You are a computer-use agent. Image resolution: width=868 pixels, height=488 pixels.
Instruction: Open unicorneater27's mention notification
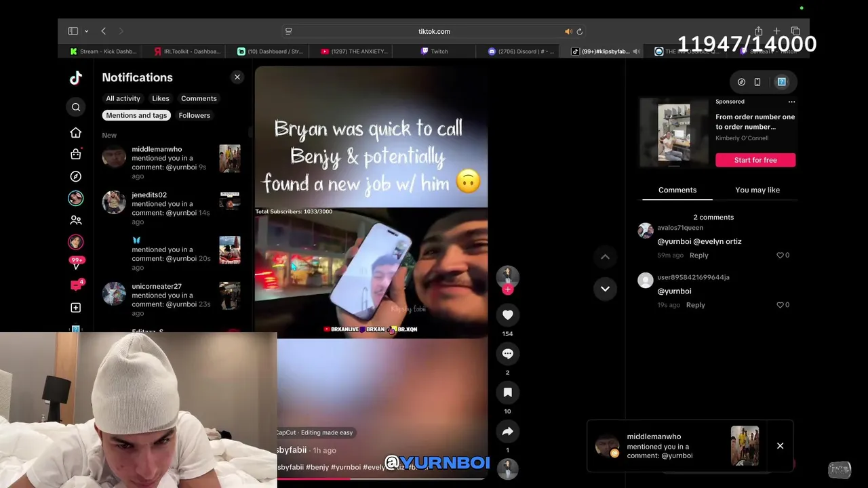click(172, 300)
